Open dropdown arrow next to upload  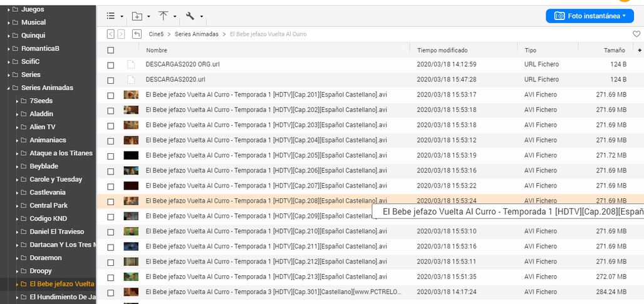click(x=175, y=17)
